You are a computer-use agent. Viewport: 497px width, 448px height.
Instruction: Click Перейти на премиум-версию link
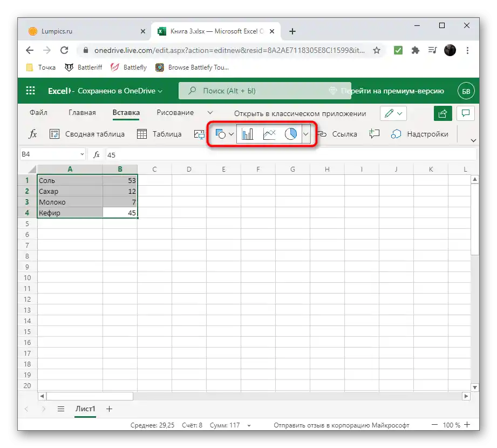[392, 91]
